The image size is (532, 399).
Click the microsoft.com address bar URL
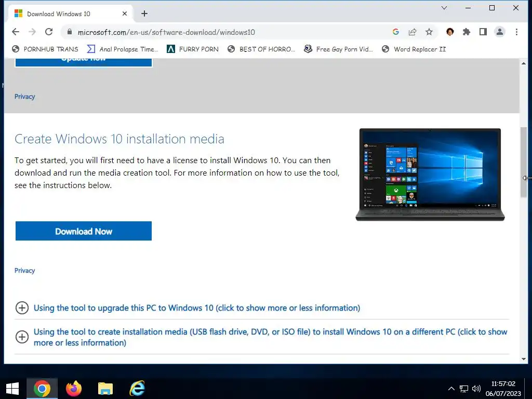pos(166,32)
